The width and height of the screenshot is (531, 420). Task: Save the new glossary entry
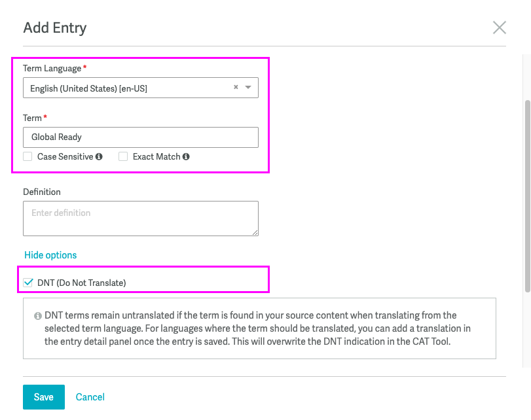click(44, 397)
